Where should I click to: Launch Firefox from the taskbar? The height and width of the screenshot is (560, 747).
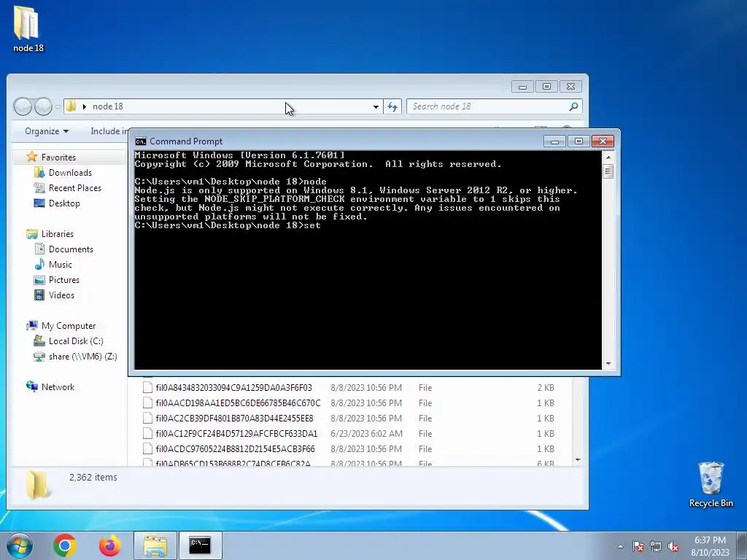tap(109, 545)
